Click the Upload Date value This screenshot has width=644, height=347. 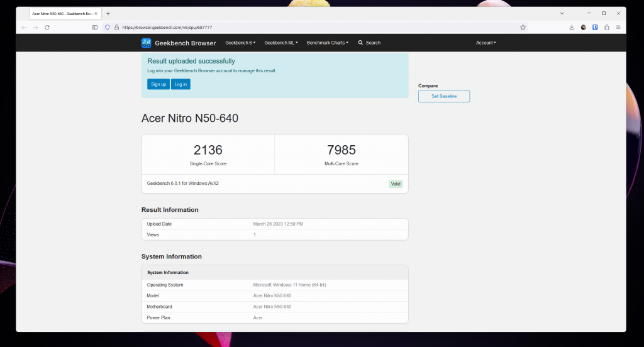(278, 224)
